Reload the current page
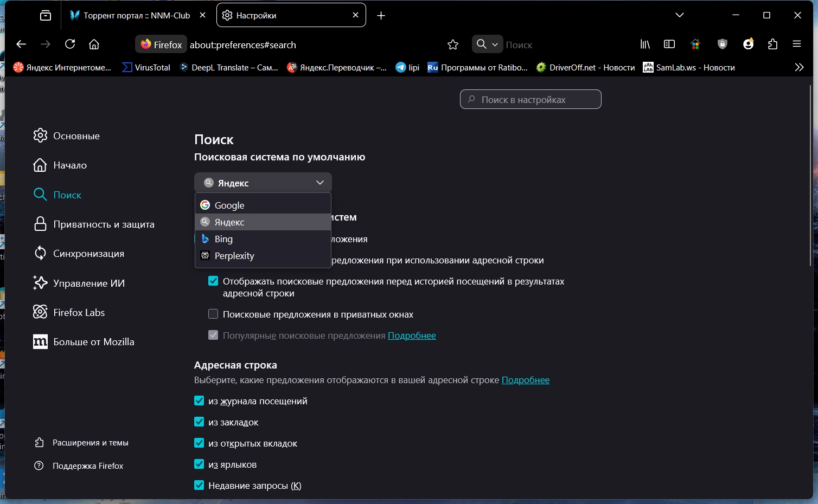 [70, 44]
